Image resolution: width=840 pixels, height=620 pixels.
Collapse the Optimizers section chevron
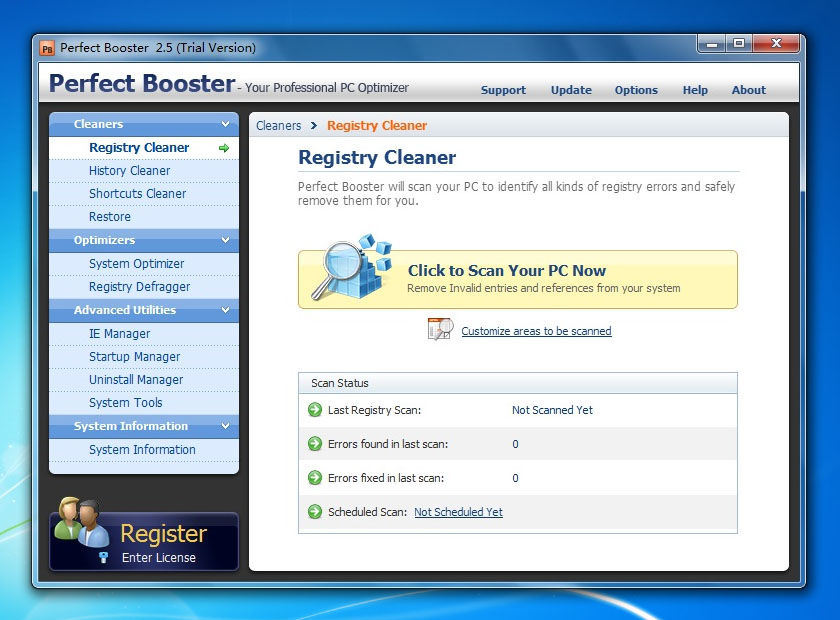tap(226, 240)
